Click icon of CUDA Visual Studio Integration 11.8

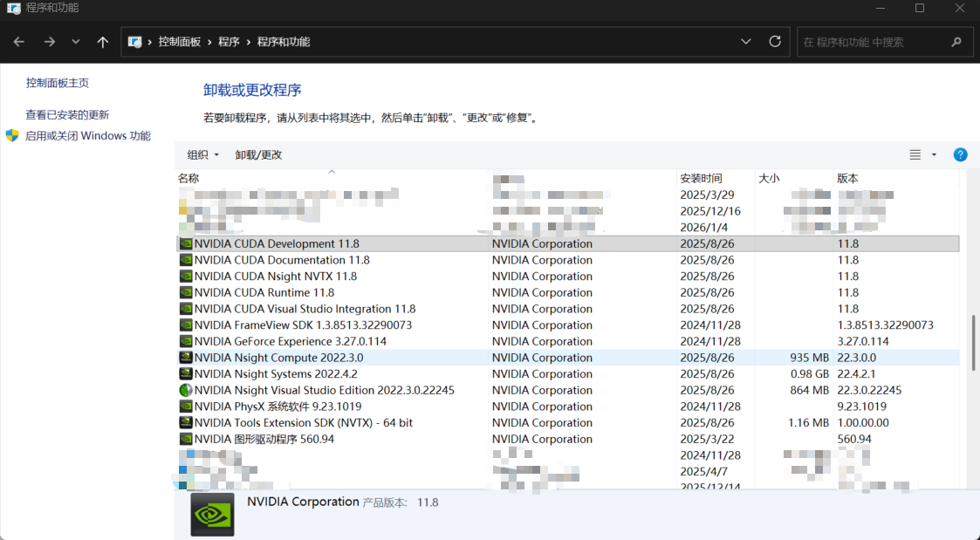pos(186,309)
